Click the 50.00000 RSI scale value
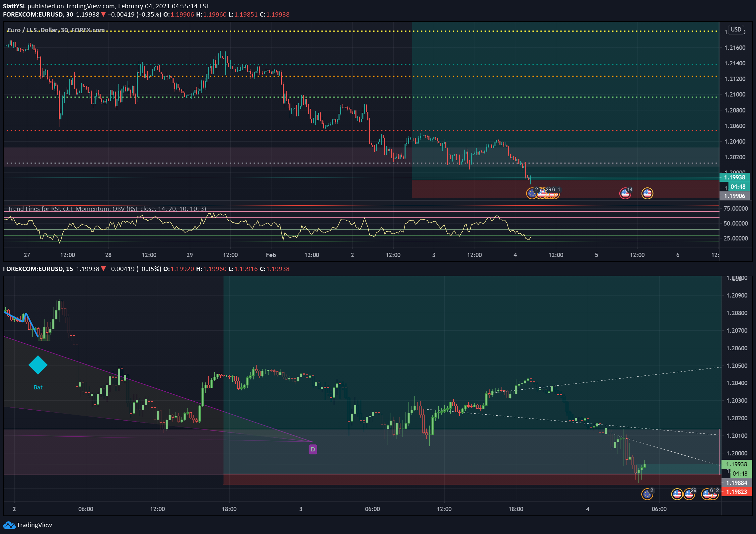756x534 pixels. 735,224
